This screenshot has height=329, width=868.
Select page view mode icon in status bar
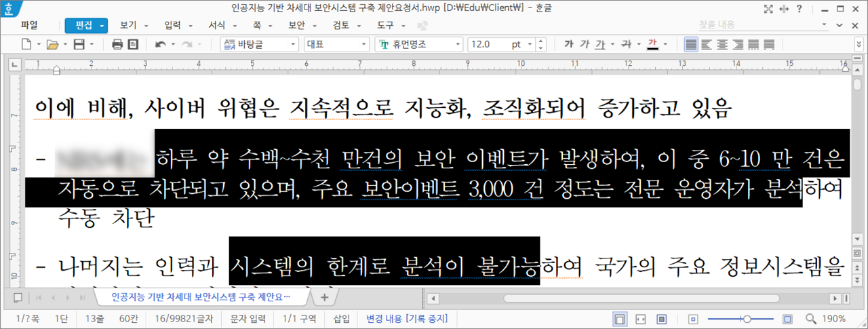(x=619, y=318)
